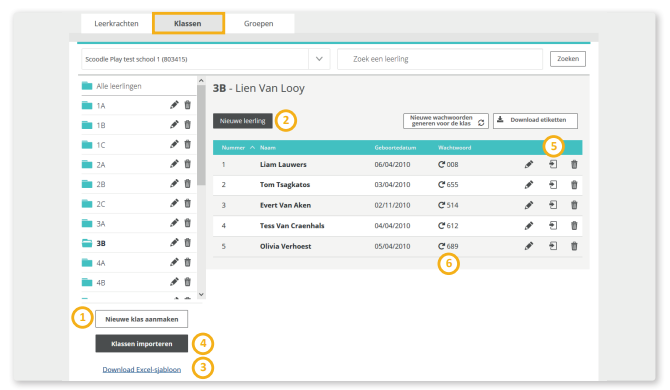Sort by Geboortedatum column header
Image resolution: width=670 pixels, height=390 pixels.
point(395,147)
